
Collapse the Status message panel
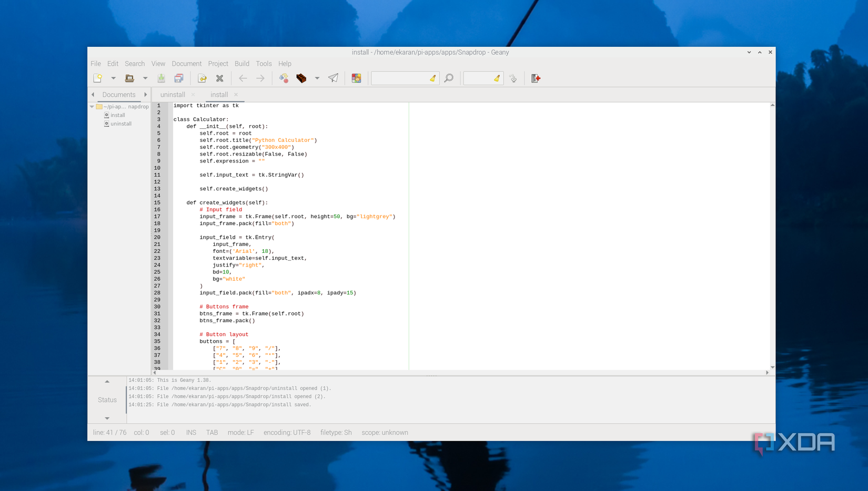(107, 381)
